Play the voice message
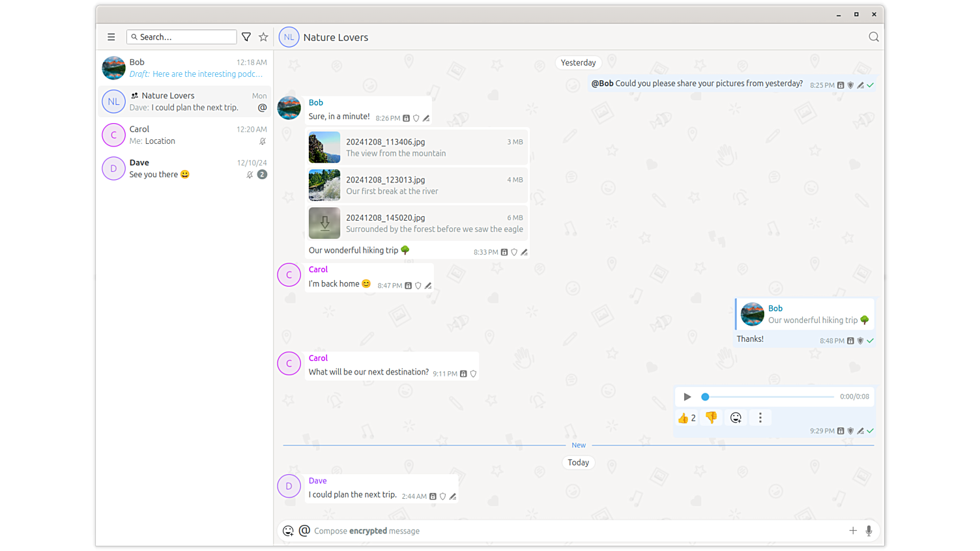This screenshot has height=551, width=980. (687, 397)
